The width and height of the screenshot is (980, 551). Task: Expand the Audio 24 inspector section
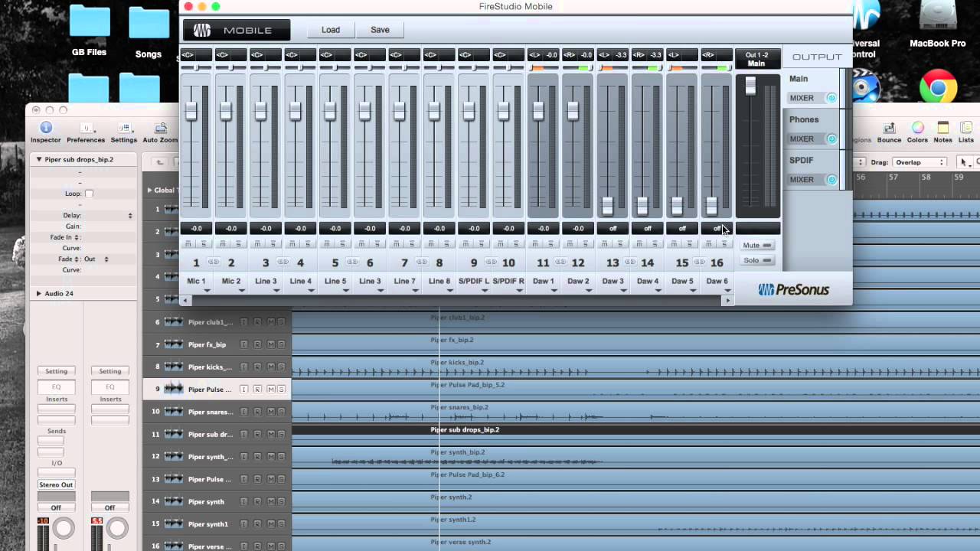39,293
